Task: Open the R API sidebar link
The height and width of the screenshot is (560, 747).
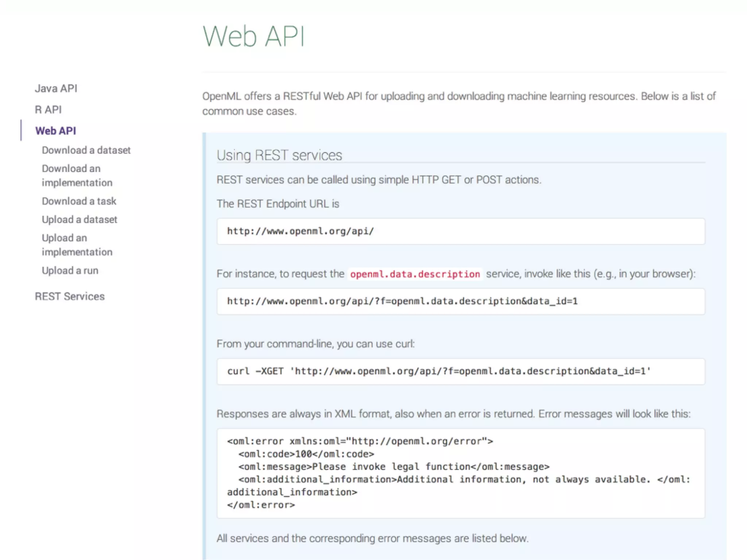Action: pyautogui.click(x=48, y=110)
